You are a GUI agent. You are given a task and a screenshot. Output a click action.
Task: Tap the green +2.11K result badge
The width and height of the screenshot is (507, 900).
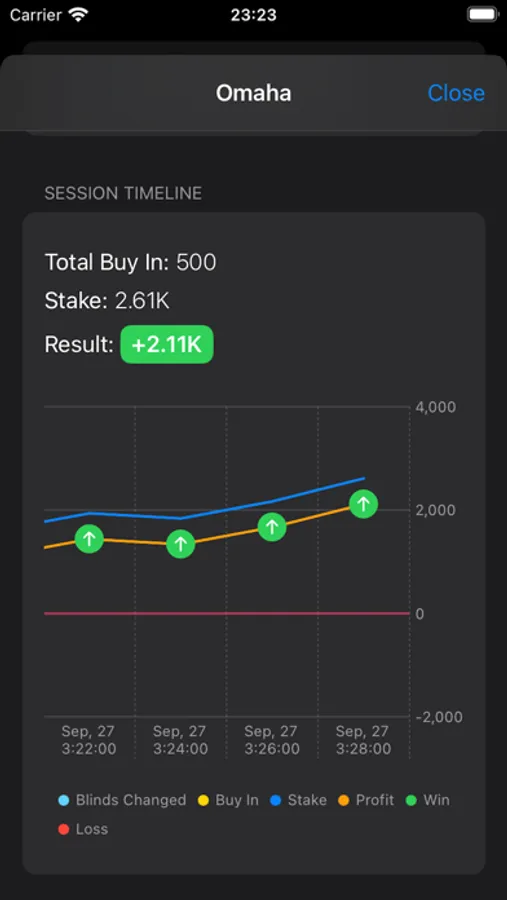coord(167,344)
